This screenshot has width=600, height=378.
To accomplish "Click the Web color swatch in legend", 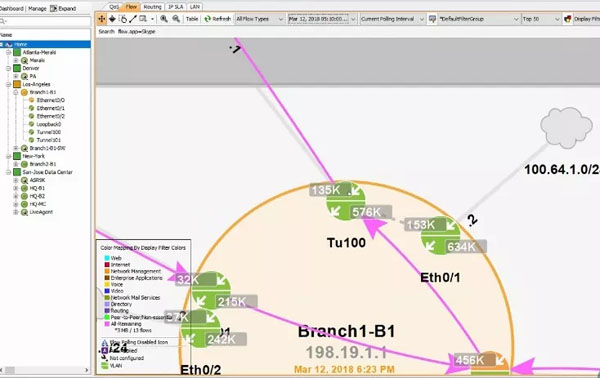I will click(x=107, y=258).
